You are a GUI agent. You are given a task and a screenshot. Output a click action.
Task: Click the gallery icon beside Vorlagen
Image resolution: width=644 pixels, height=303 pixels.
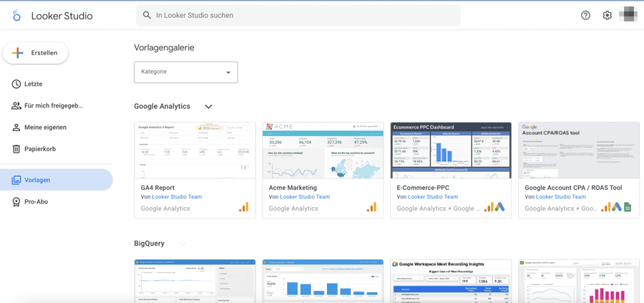16,180
